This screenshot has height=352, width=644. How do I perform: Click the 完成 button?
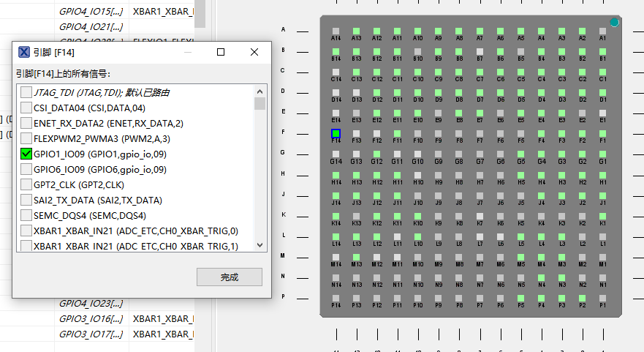point(230,277)
